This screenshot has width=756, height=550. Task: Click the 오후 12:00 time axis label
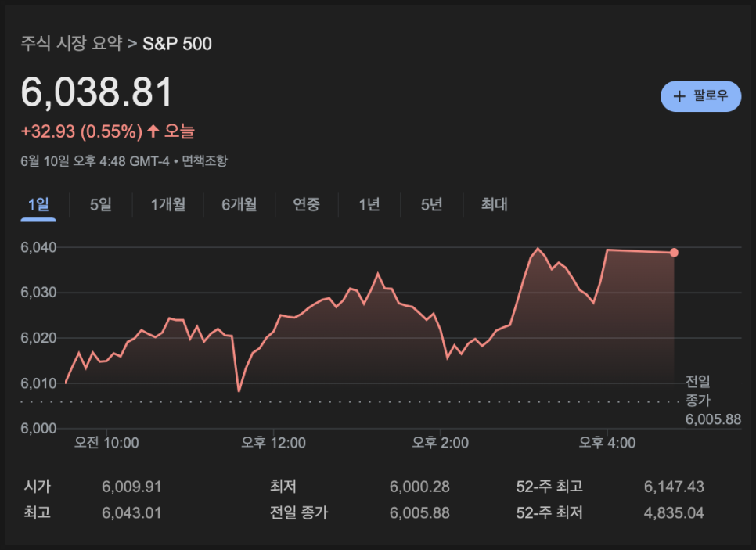coord(273,443)
